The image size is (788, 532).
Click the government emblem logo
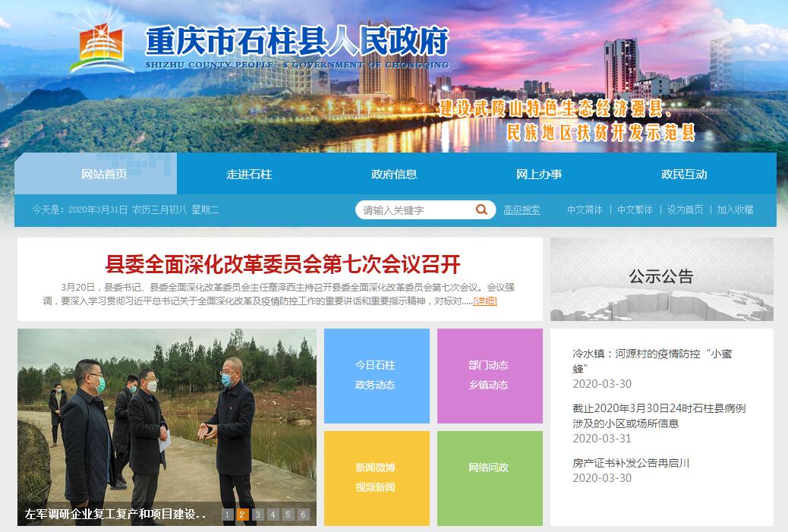102,47
